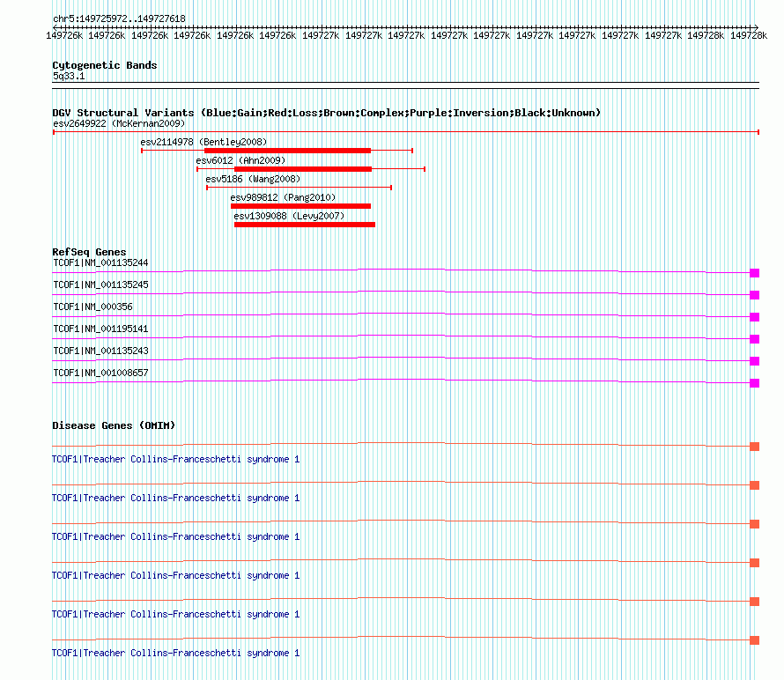Click the Cytogenetic Bands track title

pos(105,65)
